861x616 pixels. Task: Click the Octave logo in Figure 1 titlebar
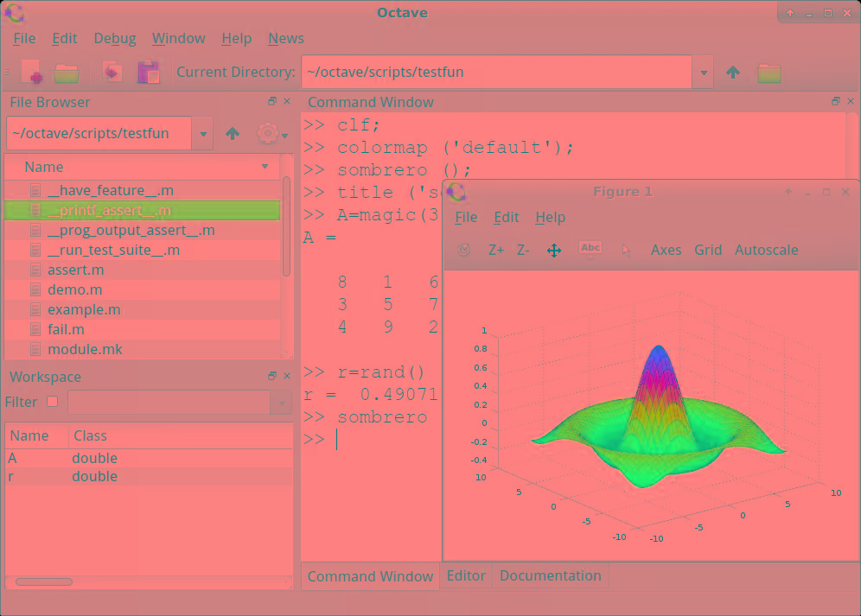[x=456, y=192]
